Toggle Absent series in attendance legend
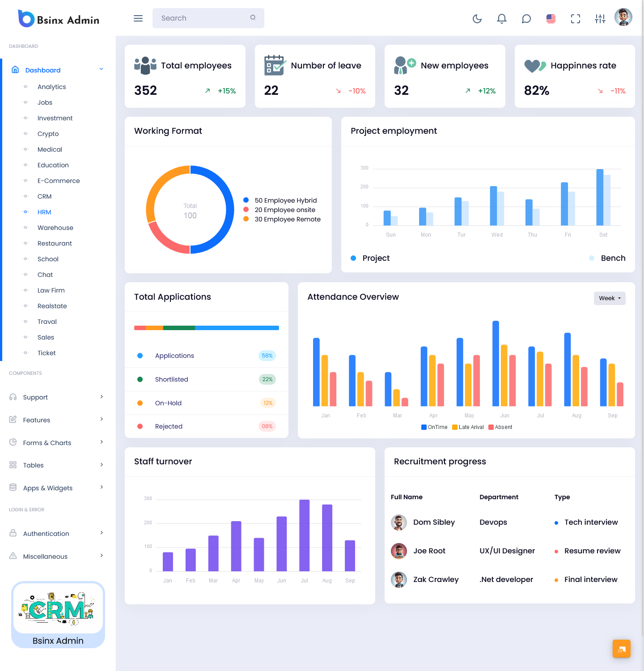Image resolution: width=644 pixels, height=671 pixels. tap(500, 427)
